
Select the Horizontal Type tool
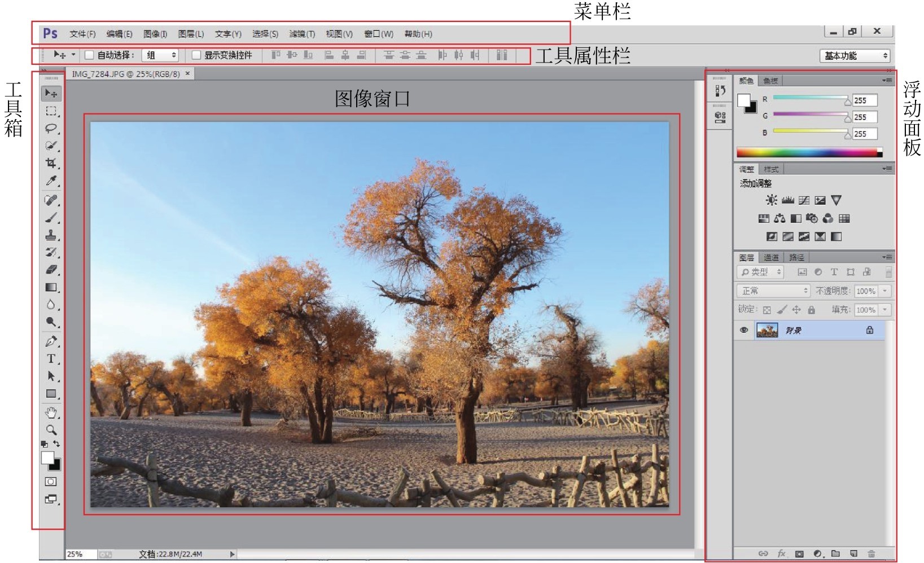pos(51,359)
